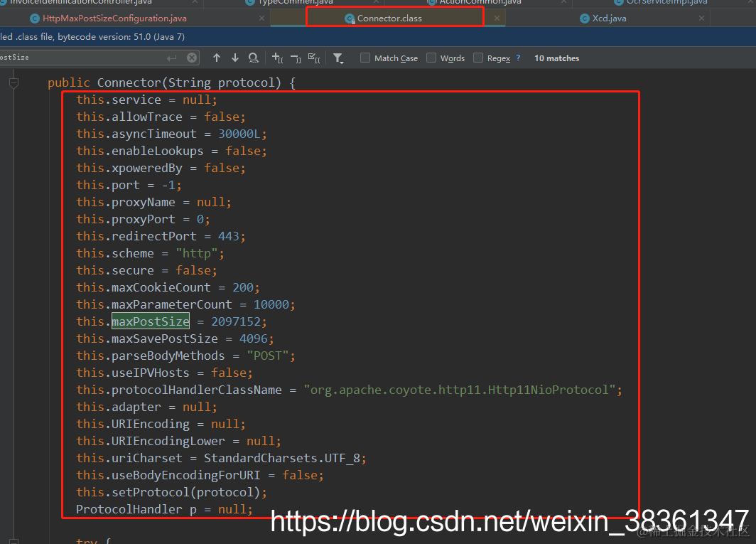Jump to the next search occurrence
Screen dimensions: 756x544
tap(234, 58)
